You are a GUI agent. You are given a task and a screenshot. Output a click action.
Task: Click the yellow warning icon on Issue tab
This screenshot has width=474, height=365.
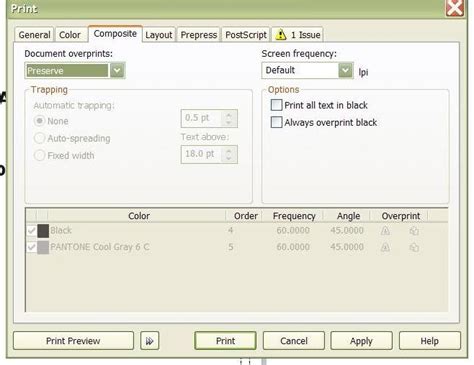[281, 34]
